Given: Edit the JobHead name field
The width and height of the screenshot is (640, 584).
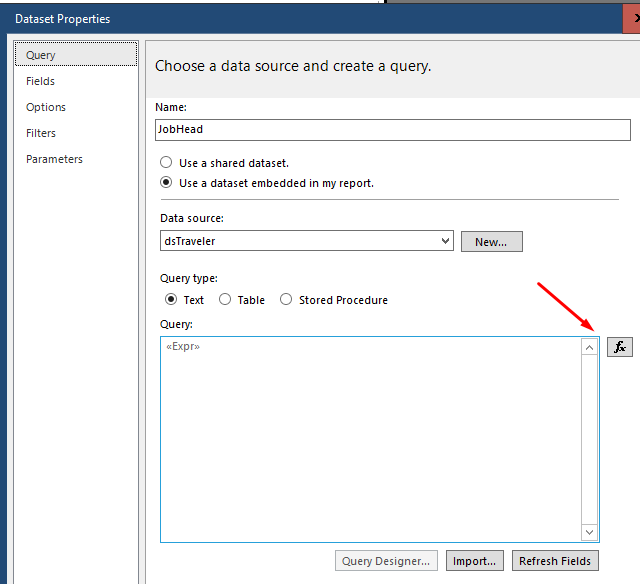Looking at the screenshot, I should [x=393, y=130].
